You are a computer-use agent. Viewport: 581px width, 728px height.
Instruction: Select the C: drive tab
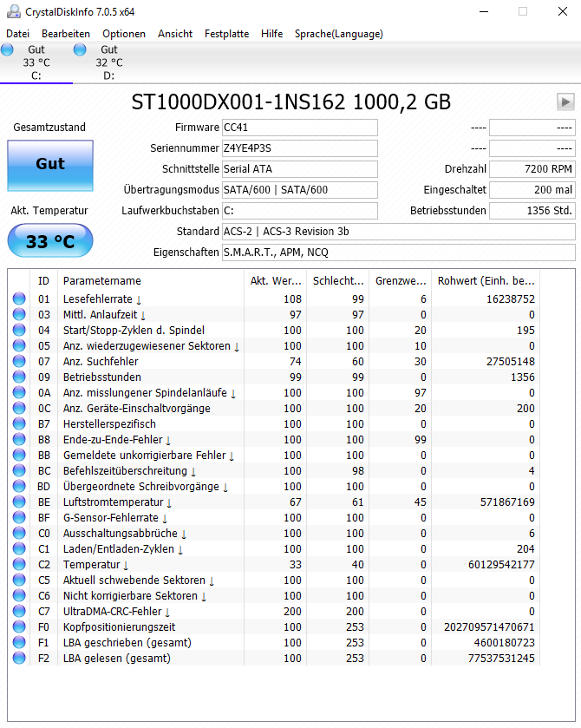point(36,62)
